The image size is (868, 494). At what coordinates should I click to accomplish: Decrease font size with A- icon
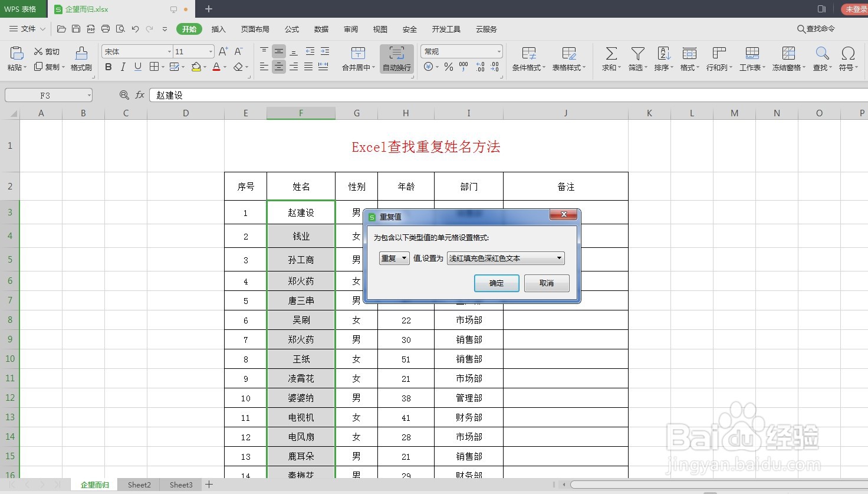238,51
